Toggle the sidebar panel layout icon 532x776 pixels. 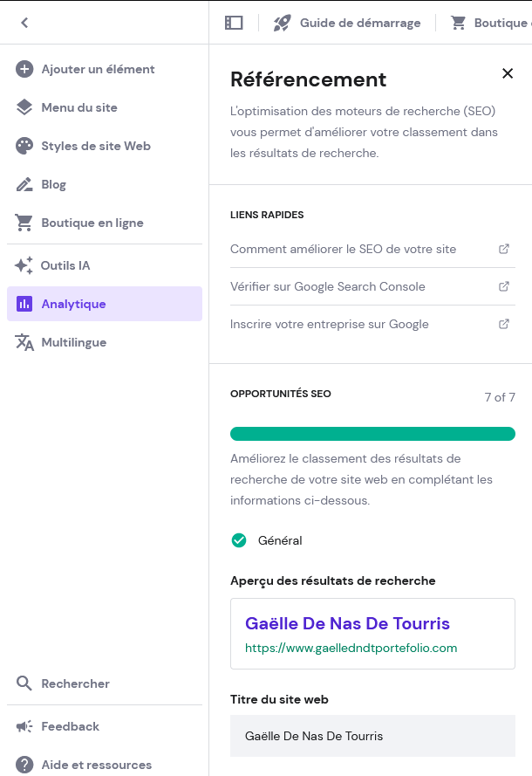click(234, 23)
